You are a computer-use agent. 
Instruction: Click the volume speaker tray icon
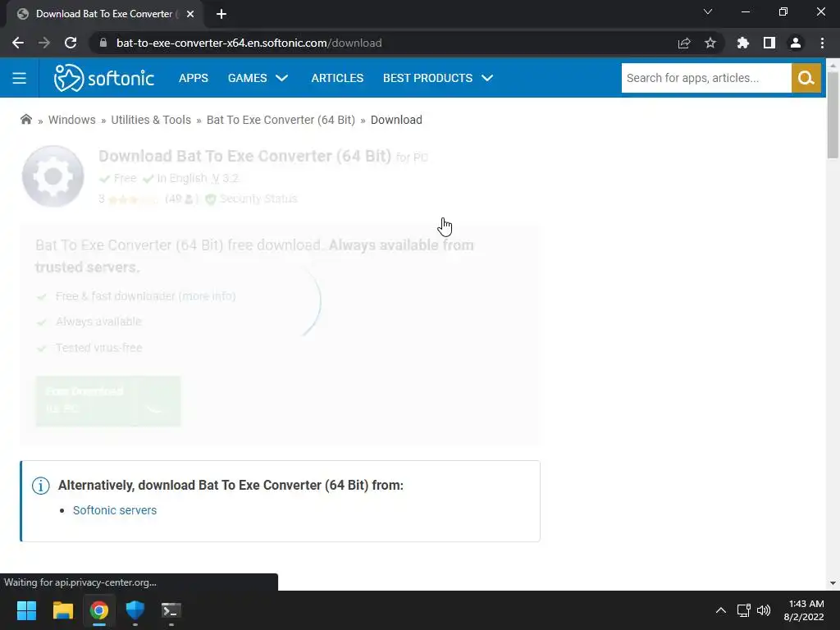[764, 610]
